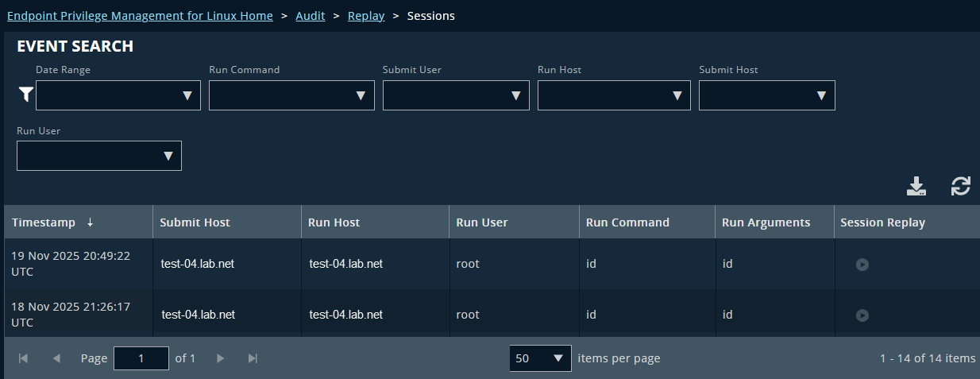The height and width of the screenshot is (379, 980).
Task: Go to last page
Action: click(253, 358)
